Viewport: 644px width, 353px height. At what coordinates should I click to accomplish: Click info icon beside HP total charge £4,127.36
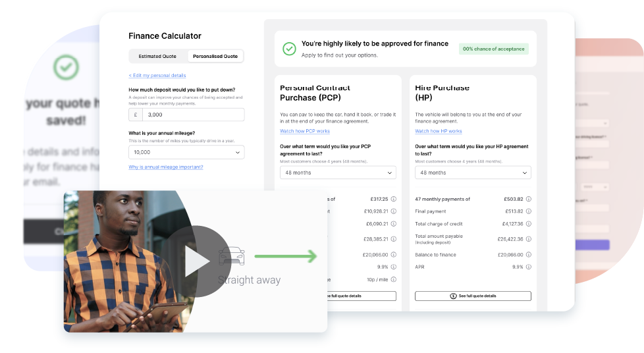pos(529,224)
